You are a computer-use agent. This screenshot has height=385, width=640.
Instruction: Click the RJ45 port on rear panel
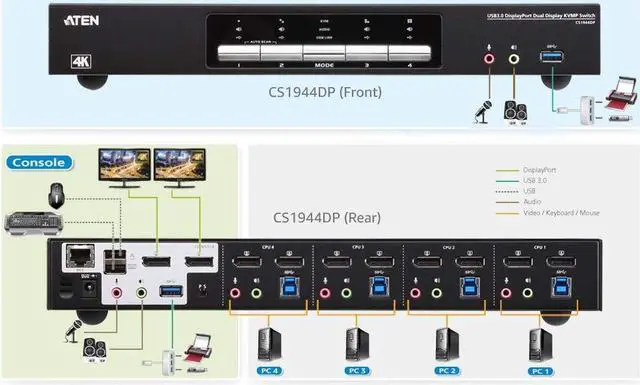[80, 256]
